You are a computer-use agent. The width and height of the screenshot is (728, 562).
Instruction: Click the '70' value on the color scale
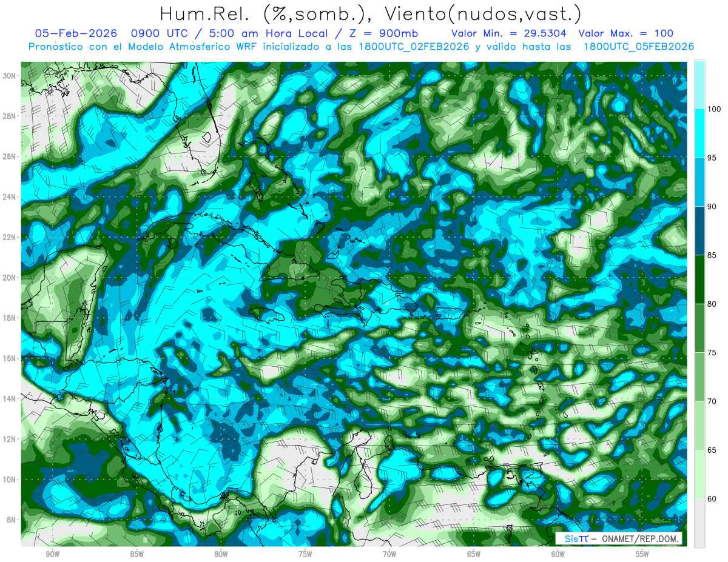713,401
